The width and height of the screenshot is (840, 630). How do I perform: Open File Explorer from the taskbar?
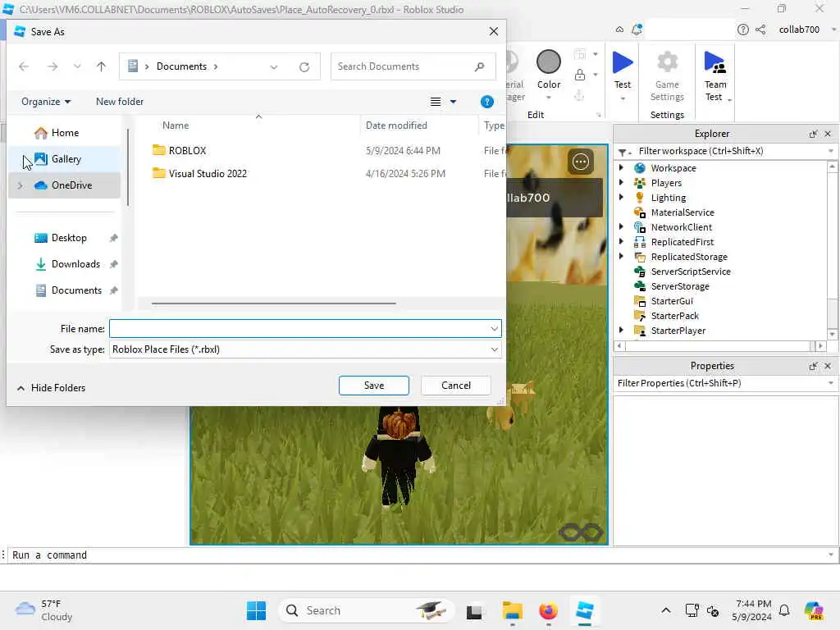click(x=512, y=610)
